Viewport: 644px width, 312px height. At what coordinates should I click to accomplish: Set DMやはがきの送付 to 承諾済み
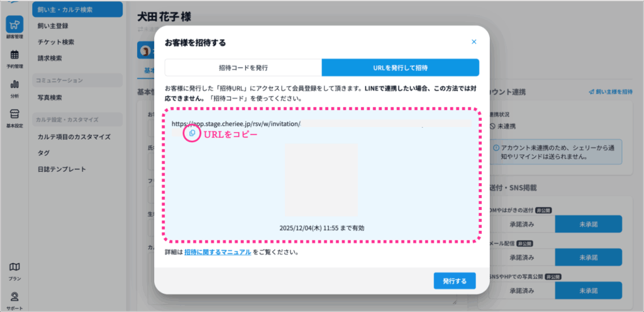point(521,224)
